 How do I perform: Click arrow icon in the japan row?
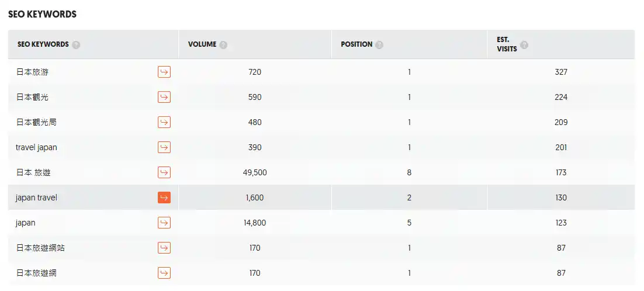coord(164,223)
